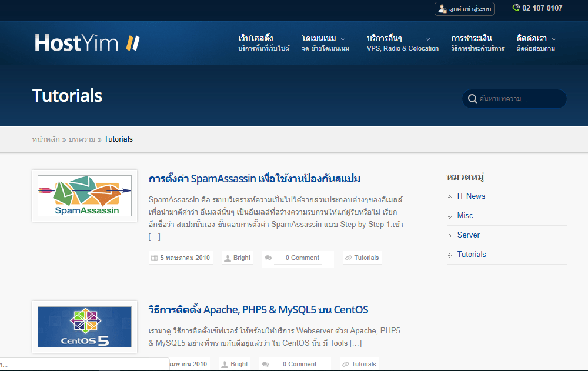Click the SpamAssassin post's [...] read-more marker
Image resolution: width=588 pixels, height=371 pixels.
click(x=154, y=237)
